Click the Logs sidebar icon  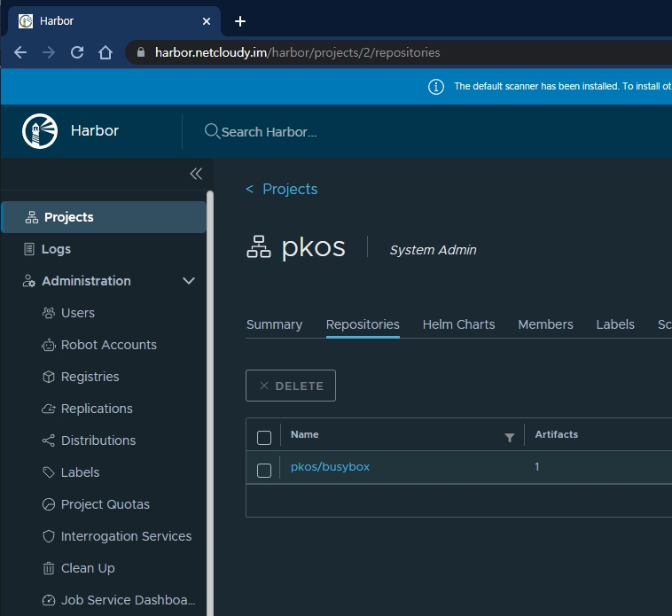coord(28,249)
